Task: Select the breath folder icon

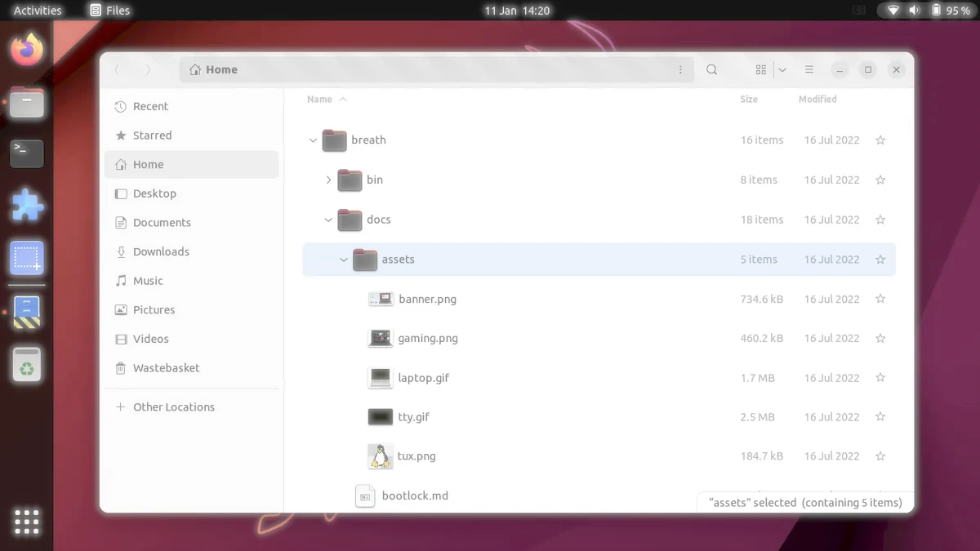Action: tap(334, 140)
